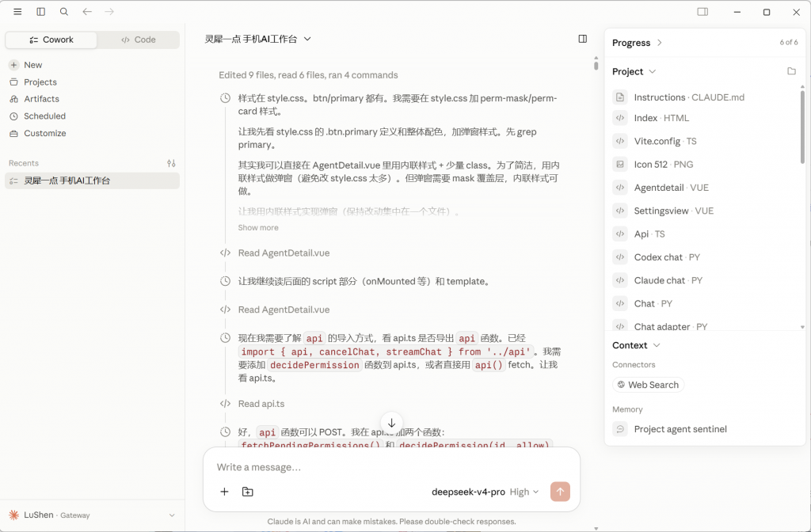
Task: Open Claude chat PY file
Action: 668,281
